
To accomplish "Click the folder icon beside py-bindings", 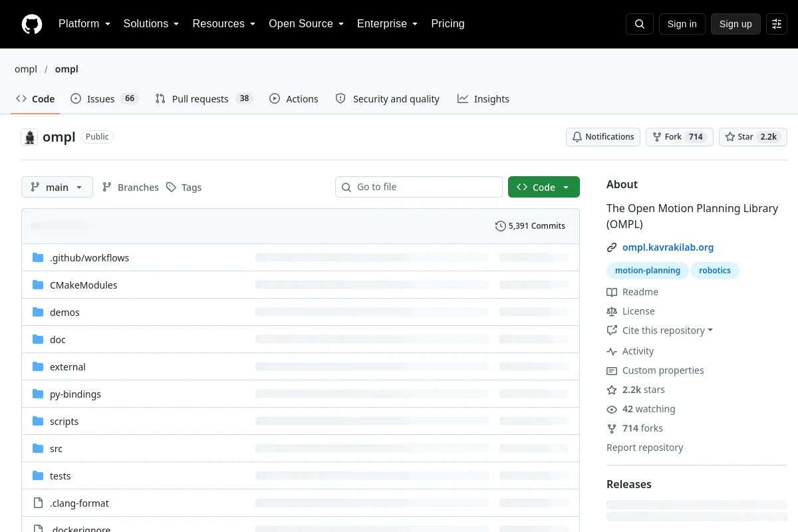I will 38,394.
